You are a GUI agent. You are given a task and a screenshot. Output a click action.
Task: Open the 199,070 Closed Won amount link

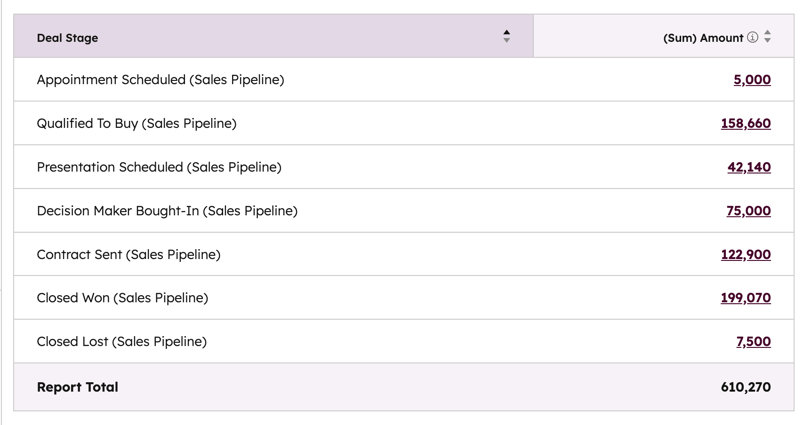[745, 298]
